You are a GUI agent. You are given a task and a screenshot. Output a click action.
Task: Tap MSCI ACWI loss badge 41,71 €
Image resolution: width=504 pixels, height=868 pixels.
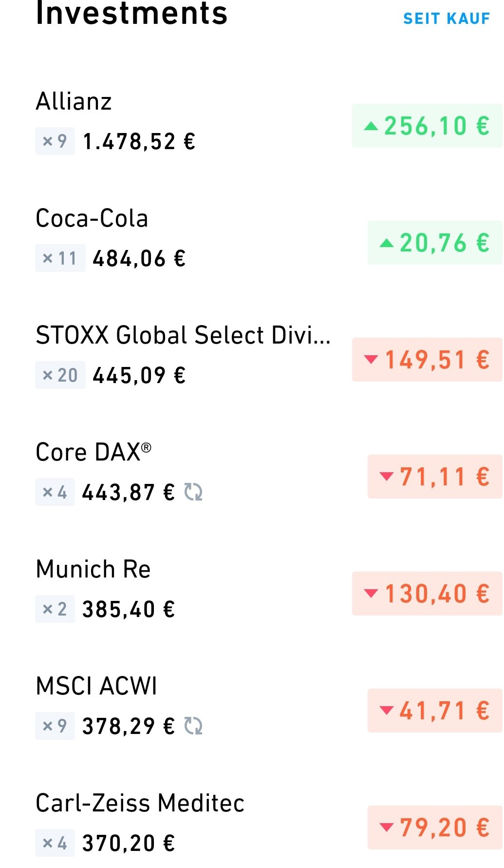(434, 711)
